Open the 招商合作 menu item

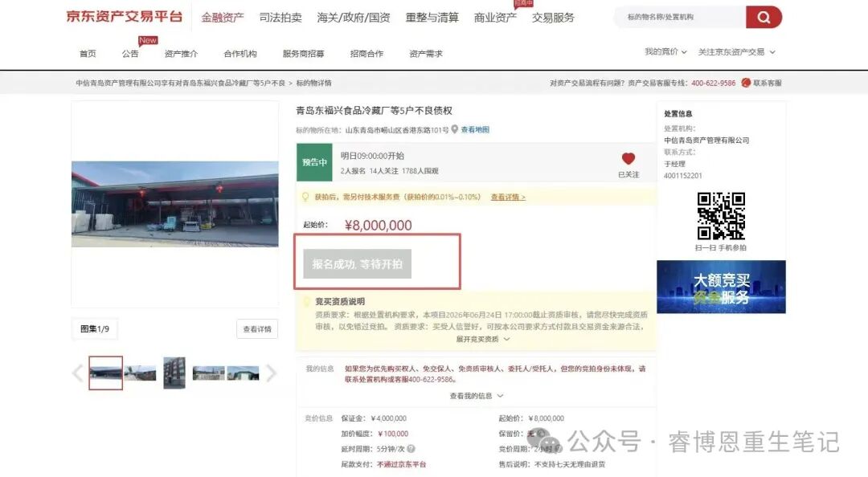pos(366,54)
